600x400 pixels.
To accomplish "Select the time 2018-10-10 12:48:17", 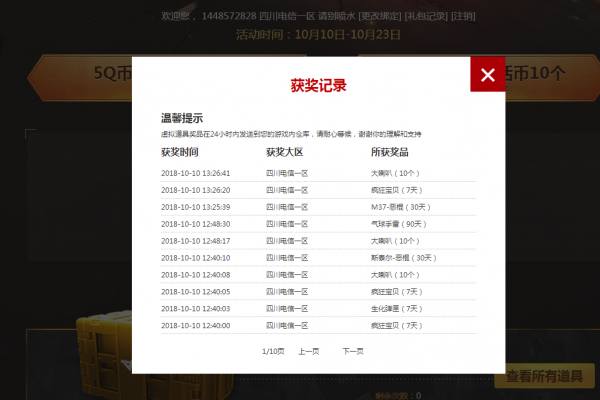I will click(196, 241).
